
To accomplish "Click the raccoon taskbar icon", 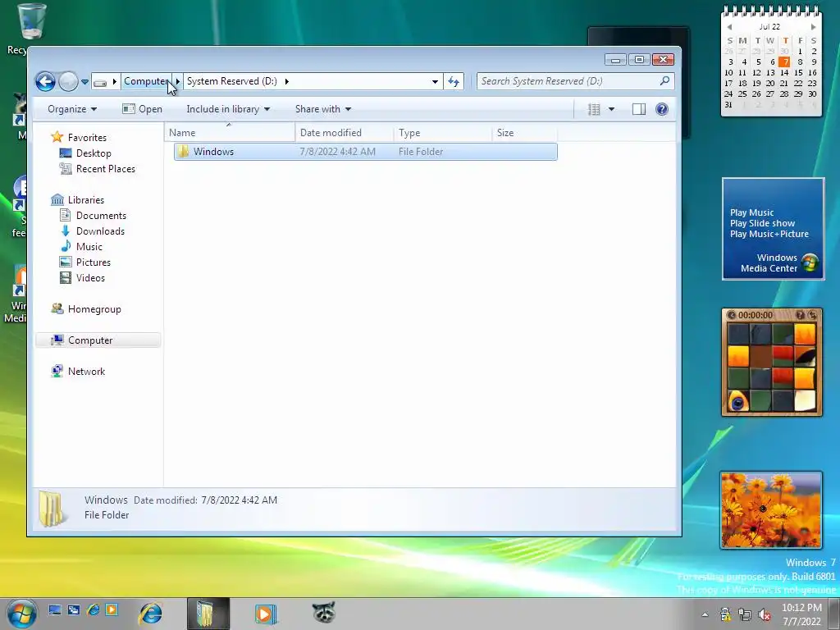I will click(323, 613).
